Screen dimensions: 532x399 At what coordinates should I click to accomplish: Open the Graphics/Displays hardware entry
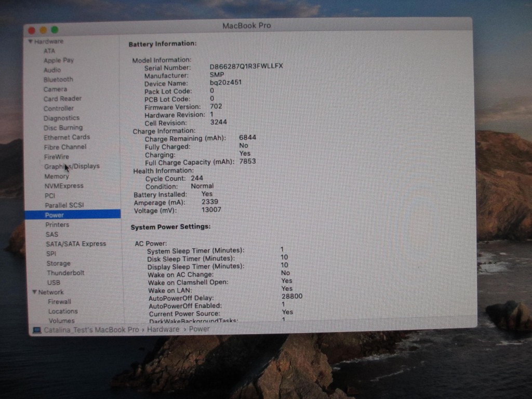click(72, 167)
